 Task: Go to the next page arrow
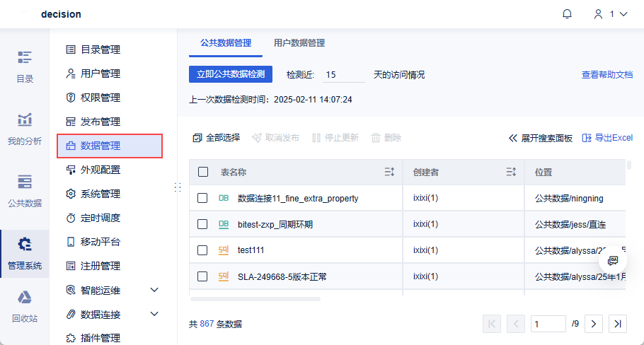(594, 324)
